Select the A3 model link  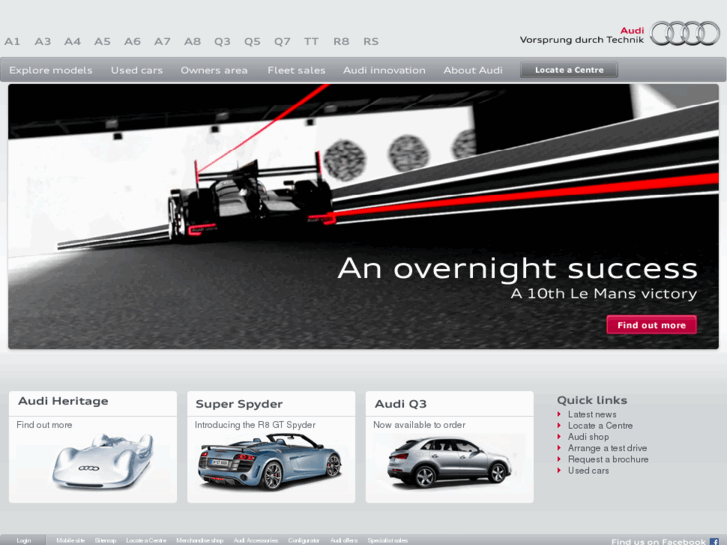coord(43,41)
